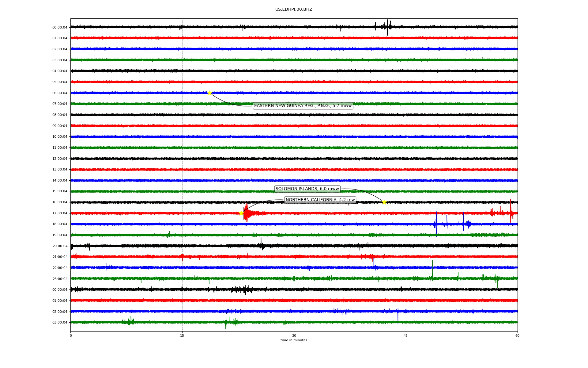Click the 16:00:04 row time label
588x368 pixels.
(x=60, y=202)
